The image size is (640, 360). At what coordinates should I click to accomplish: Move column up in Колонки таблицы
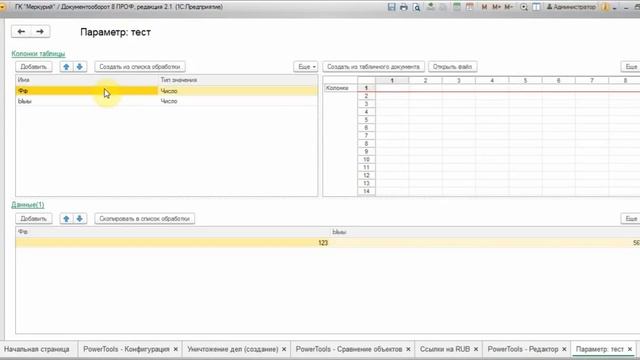66,67
